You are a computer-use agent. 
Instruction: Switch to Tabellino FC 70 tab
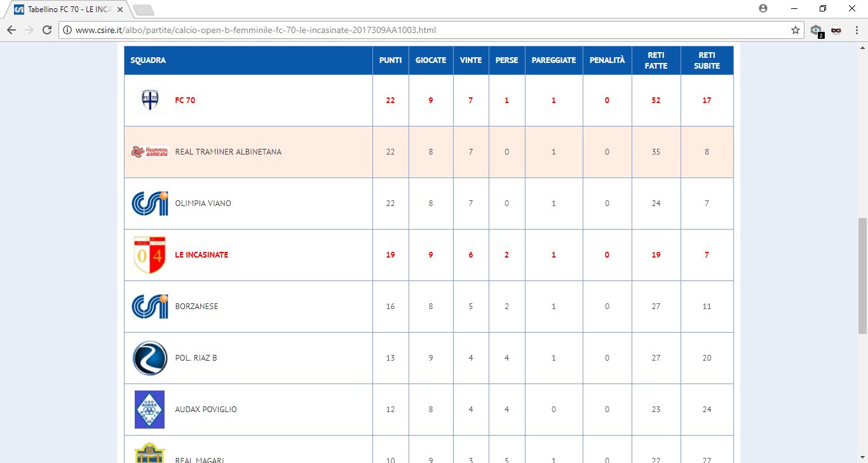pos(69,10)
